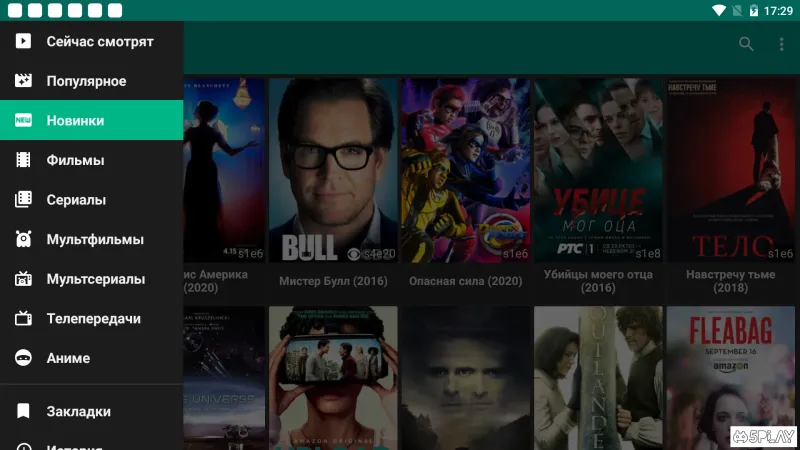Screen dimensions: 800x450
Task: Click the icon beside Сериалы
Action: point(24,199)
